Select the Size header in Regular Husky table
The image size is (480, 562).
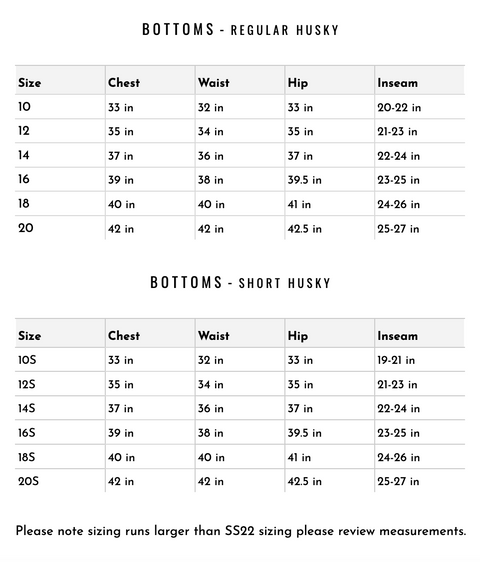tap(30, 83)
